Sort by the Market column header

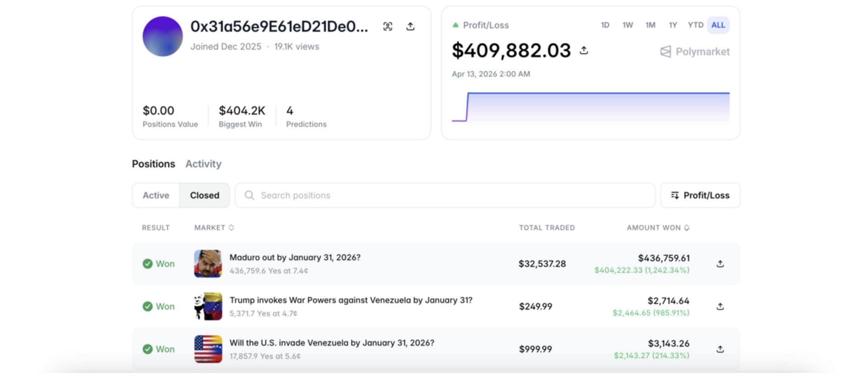point(214,228)
